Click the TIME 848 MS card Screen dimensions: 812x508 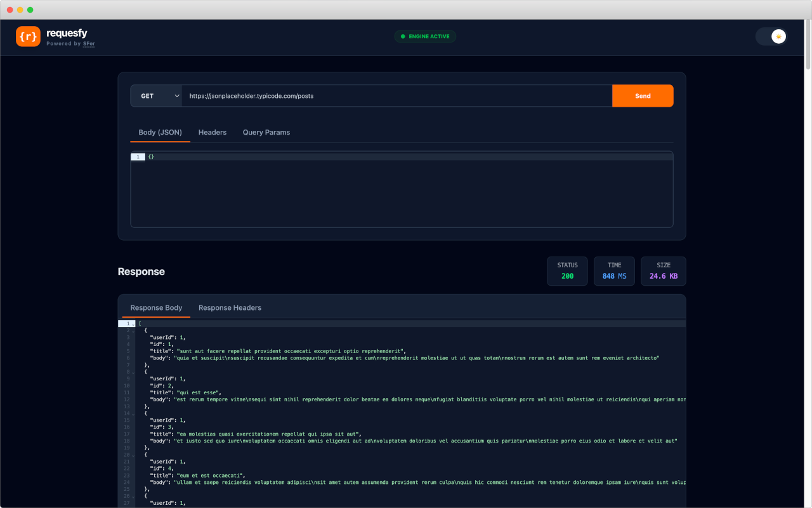pos(614,271)
